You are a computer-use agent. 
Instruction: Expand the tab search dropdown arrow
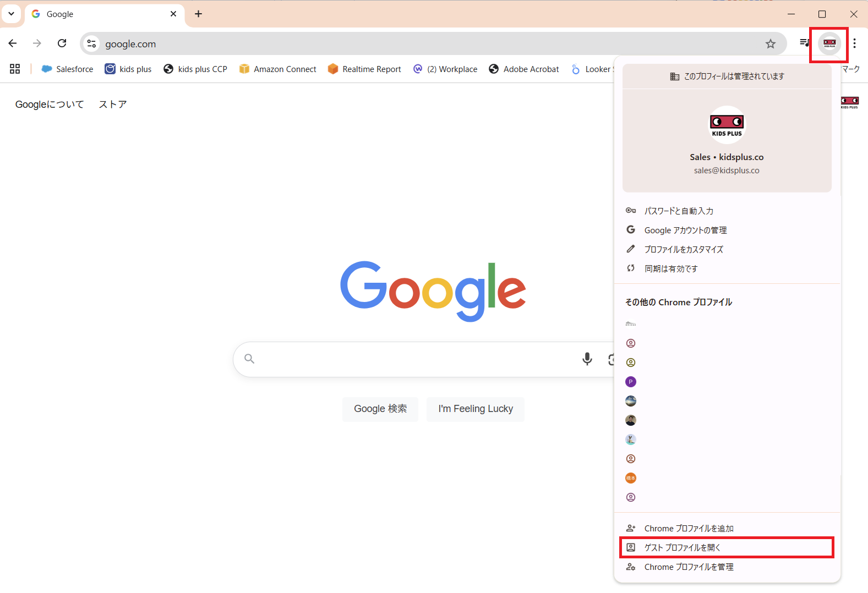pos(11,14)
